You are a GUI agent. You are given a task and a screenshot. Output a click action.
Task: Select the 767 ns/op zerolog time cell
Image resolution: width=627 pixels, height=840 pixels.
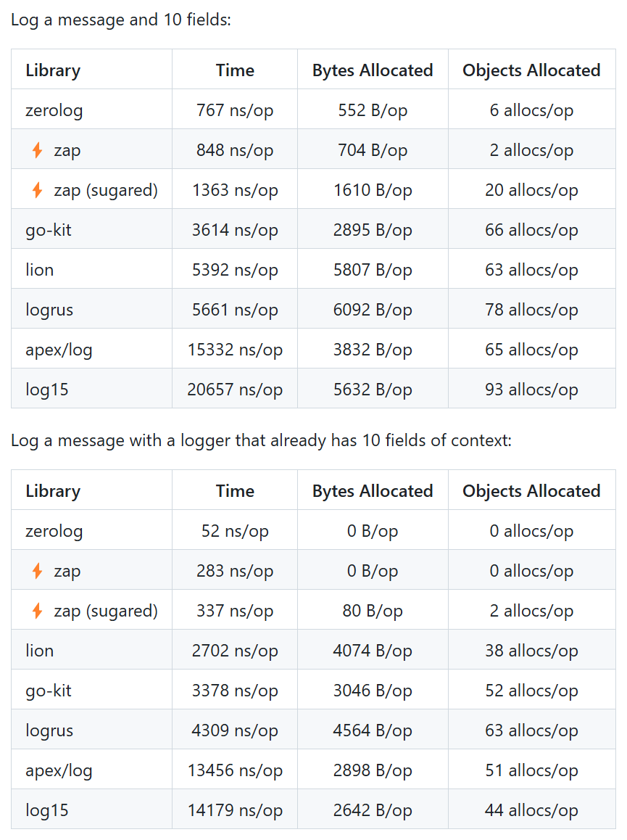click(x=235, y=110)
